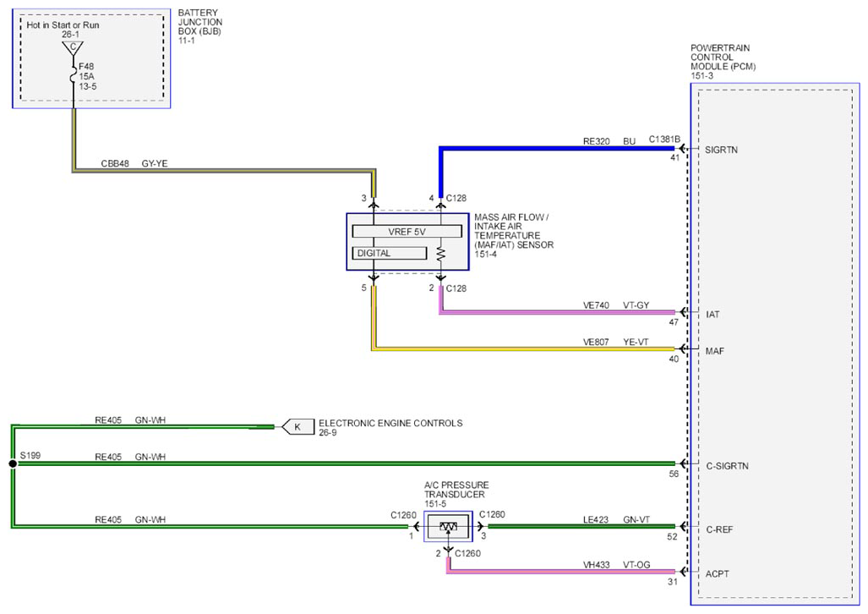Viewport: 868px width, 614px height.
Task: Click circuit label VH433
Action: (x=596, y=565)
